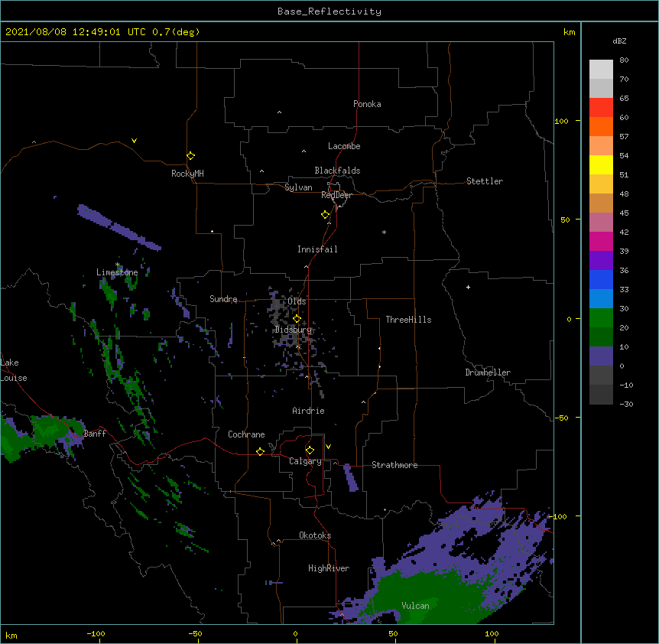659x644 pixels.
Task: Click the yellow diamond marker below Cochrane
Action: pyautogui.click(x=260, y=451)
